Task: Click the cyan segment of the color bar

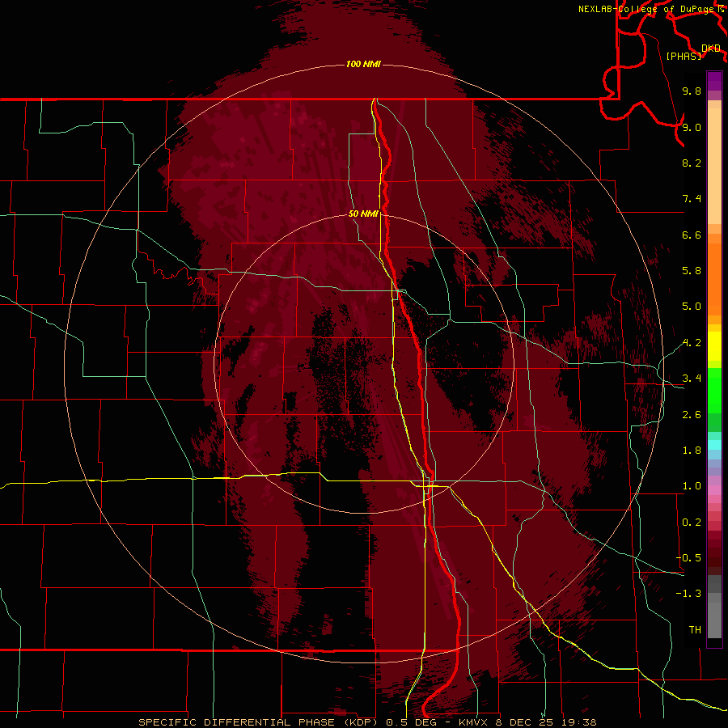Action: click(714, 445)
